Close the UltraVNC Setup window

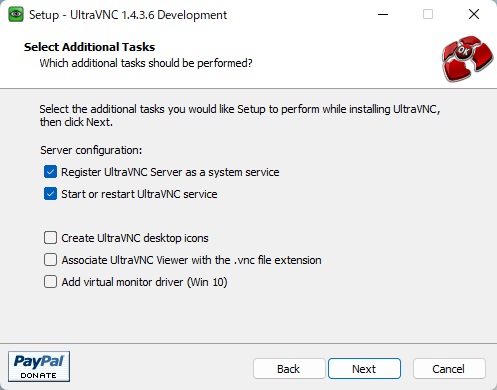[x=474, y=15]
